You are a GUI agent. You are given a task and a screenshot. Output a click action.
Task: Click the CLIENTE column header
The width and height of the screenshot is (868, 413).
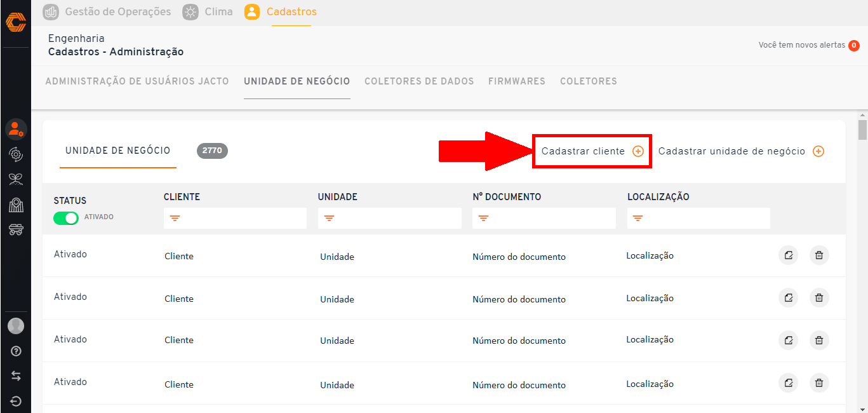[182, 197]
